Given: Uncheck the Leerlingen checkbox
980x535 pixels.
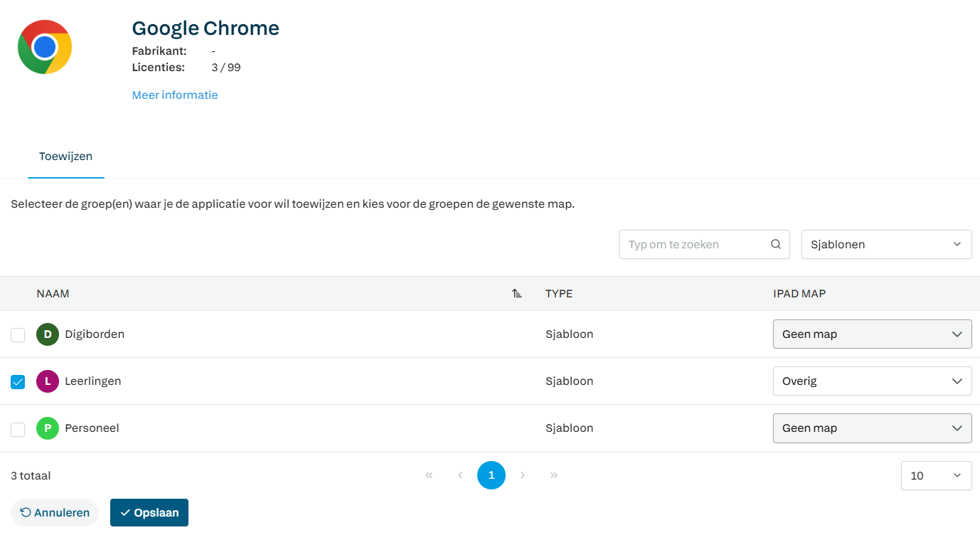Looking at the screenshot, I should tap(18, 382).
